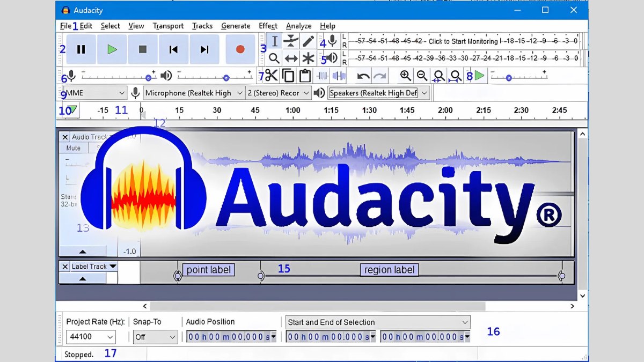Open the Snap-To Off dropdown
Viewport: 644px width, 362px height.
pos(155,337)
